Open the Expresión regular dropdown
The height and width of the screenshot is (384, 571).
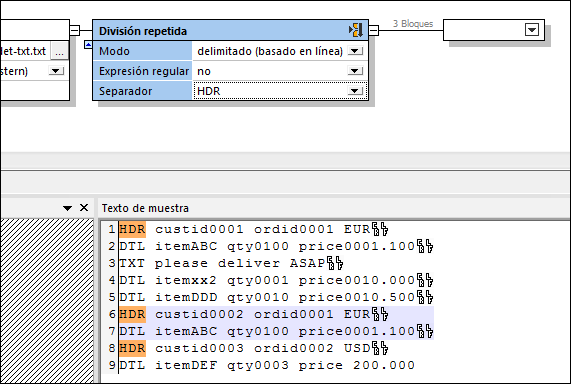pyautogui.click(x=355, y=71)
